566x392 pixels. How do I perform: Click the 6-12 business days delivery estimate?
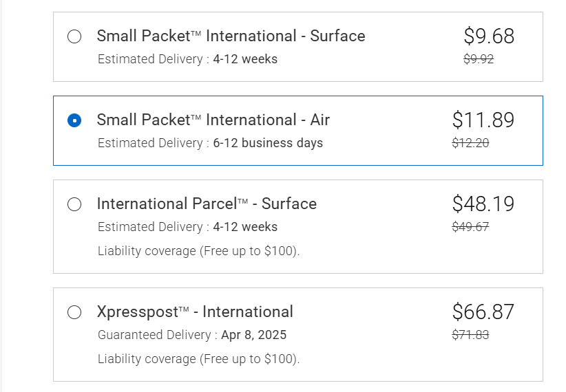point(268,143)
